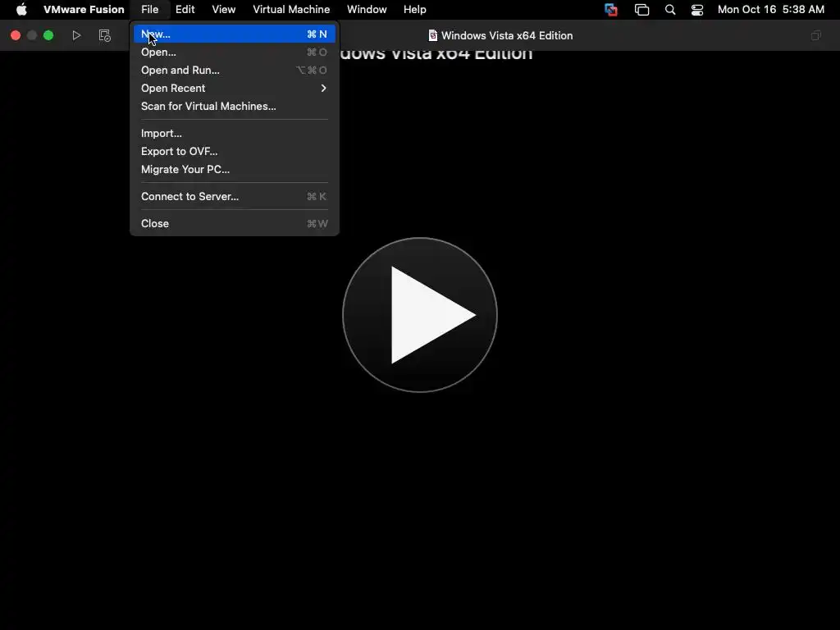Open the snapshots toolbar icon
This screenshot has width=840, height=630.
[x=104, y=35]
